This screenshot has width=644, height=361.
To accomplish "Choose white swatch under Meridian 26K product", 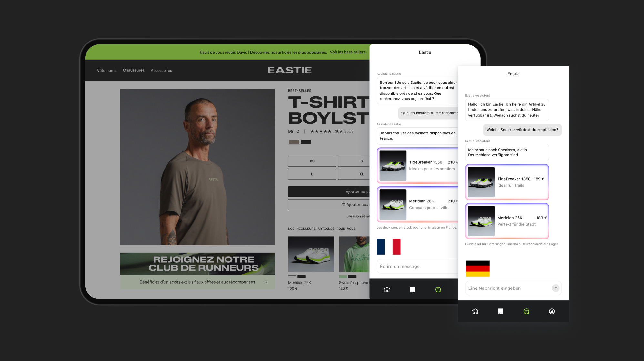I will [292, 277].
